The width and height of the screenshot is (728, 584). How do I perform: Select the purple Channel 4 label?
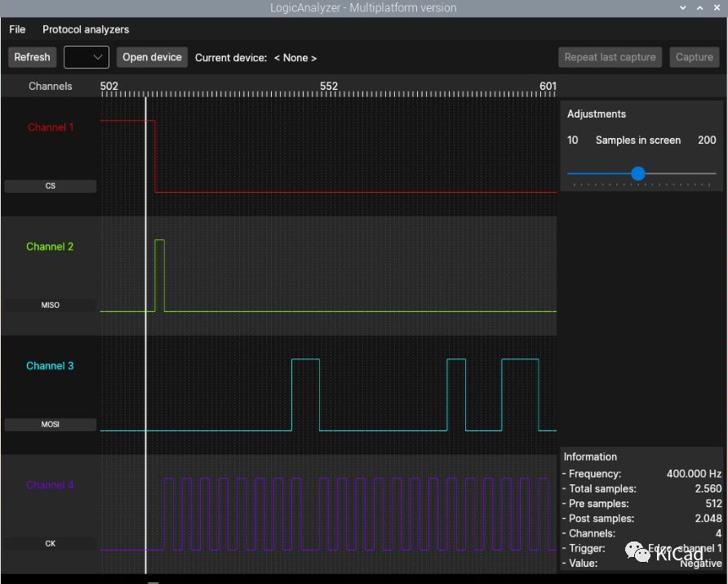[x=51, y=485]
